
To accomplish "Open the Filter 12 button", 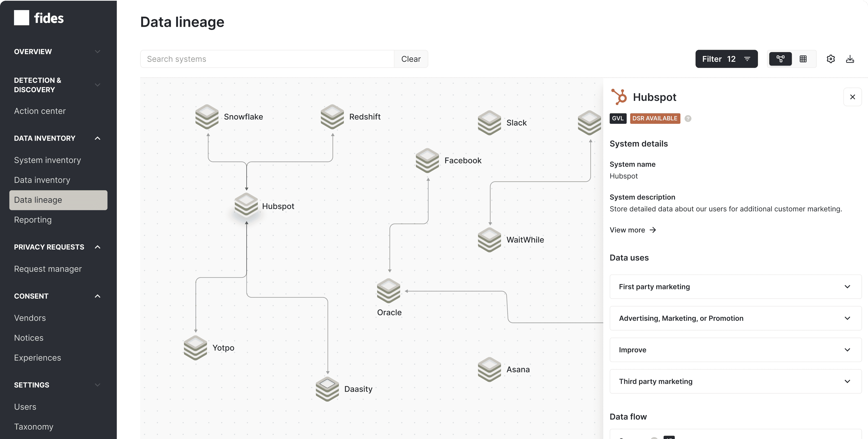I will [726, 59].
